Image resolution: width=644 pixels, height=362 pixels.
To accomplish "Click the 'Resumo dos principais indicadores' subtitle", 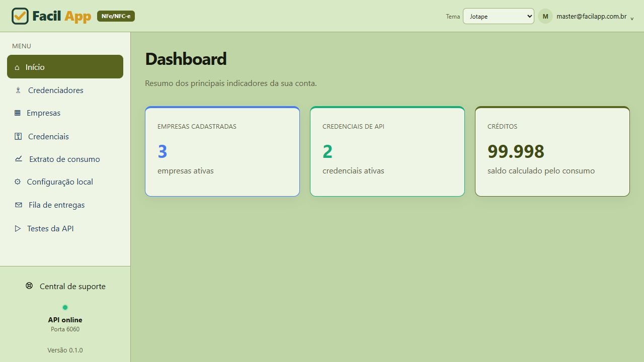I will [231, 83].
